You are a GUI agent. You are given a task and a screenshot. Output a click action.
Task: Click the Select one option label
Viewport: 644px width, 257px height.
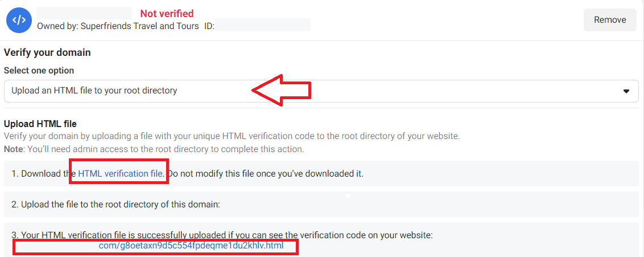point(39,70)
